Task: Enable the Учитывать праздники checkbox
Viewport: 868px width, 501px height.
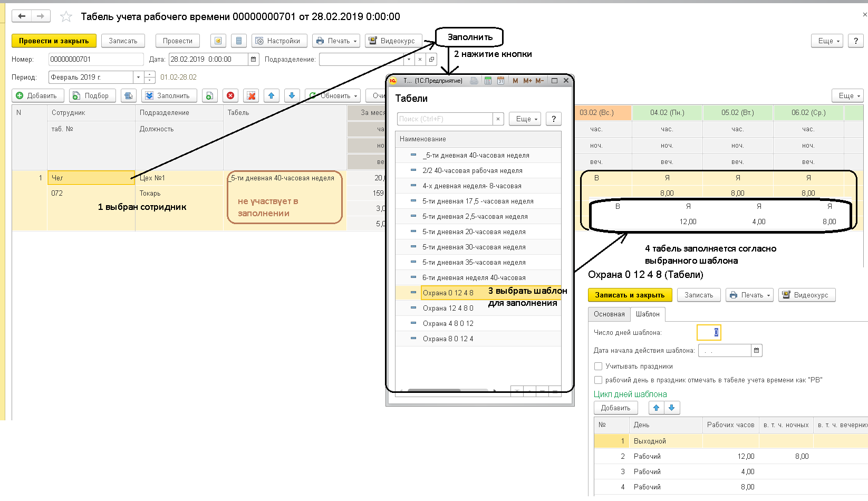Action: 598,366
